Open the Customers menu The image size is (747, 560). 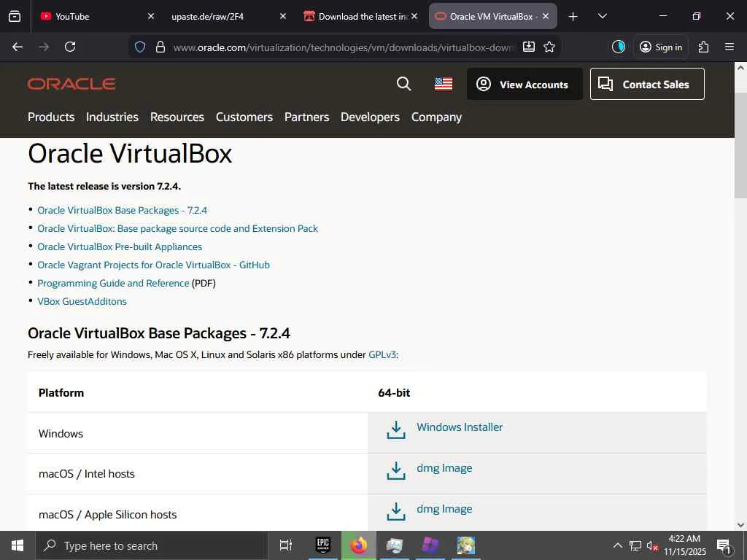click(x=244, y=117)
